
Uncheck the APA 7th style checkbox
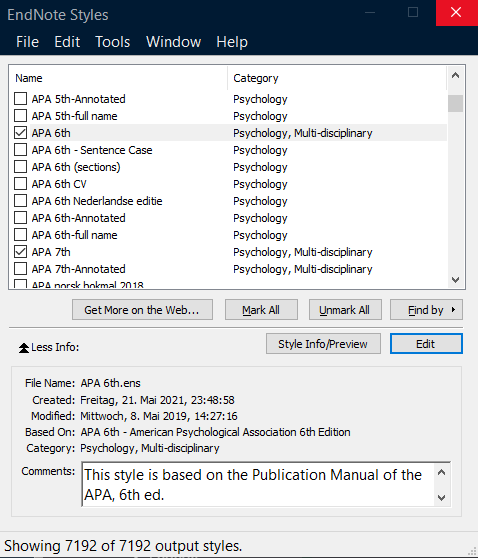click(x=20, y=252)
